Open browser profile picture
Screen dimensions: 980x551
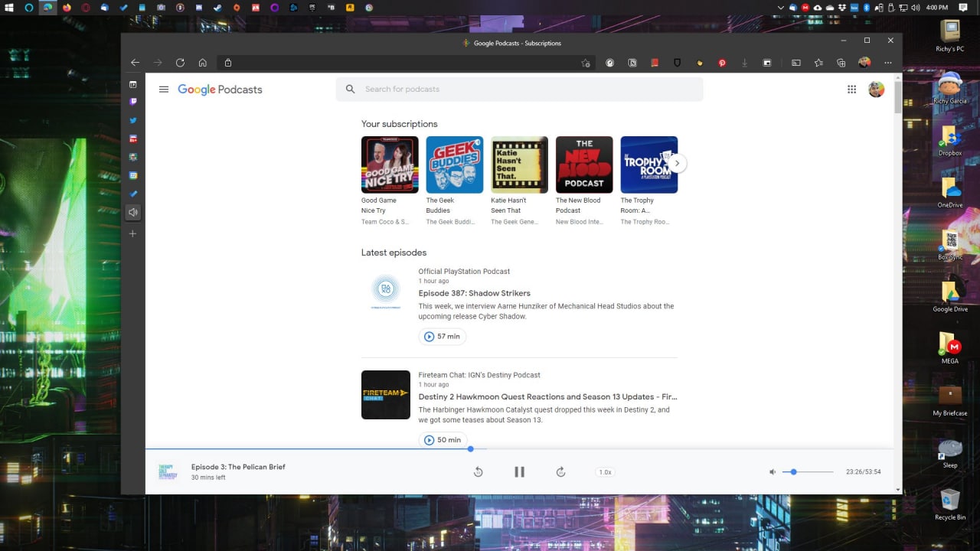point(864,63)
